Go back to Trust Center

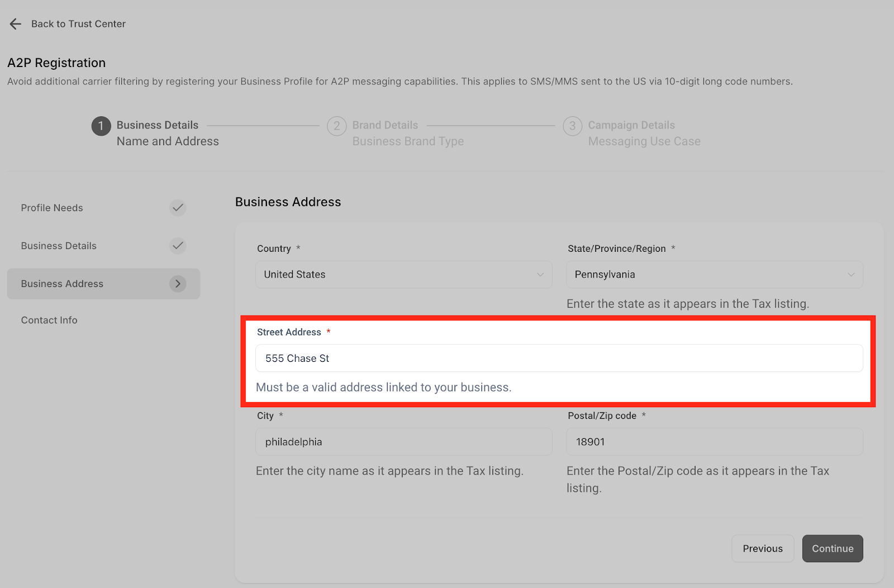point(78,24)
